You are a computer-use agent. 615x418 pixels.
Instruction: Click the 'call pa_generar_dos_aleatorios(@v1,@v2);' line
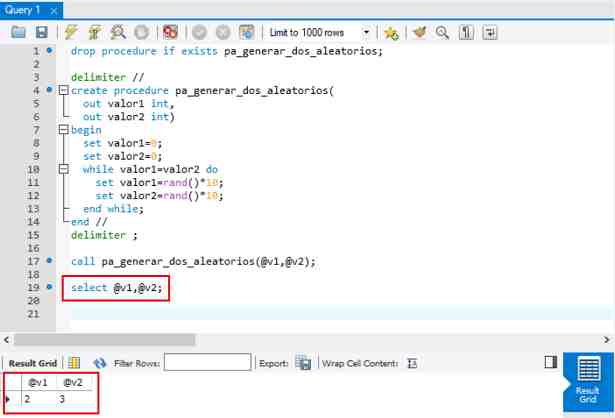[193, 262]
